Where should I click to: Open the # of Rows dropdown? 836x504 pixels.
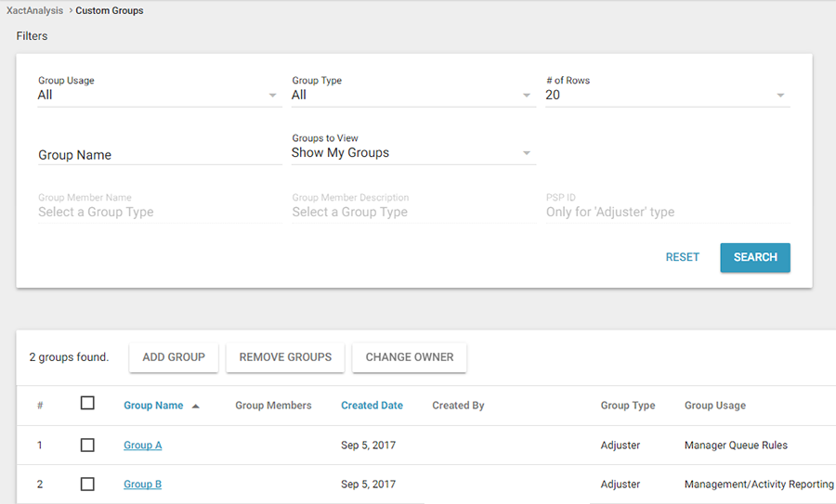tap(666, 95)
